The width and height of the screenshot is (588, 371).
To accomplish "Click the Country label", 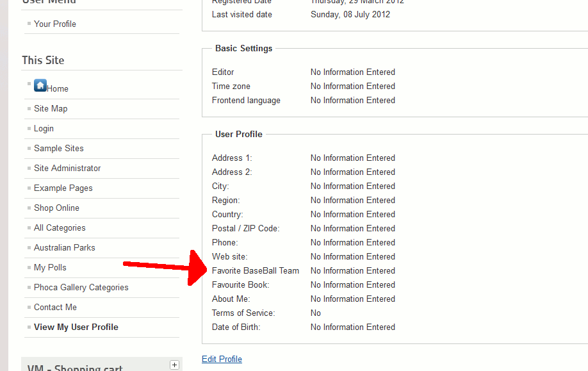I will 227,215.
